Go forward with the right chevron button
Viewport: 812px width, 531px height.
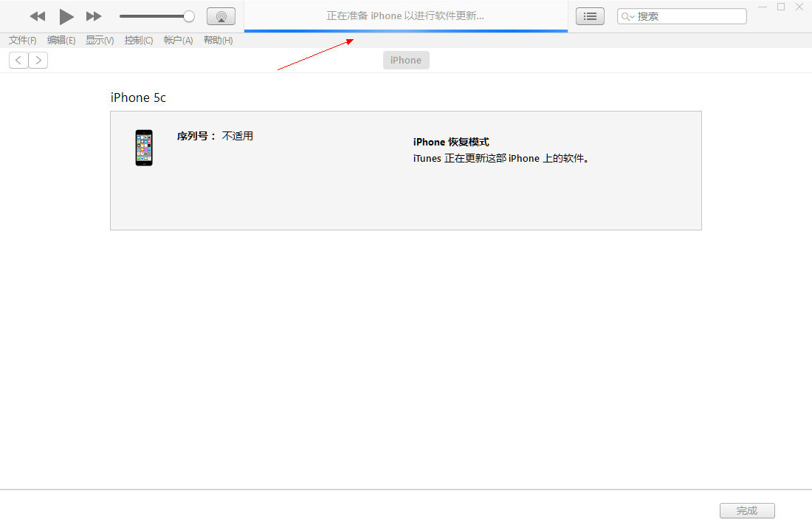(x=38, y=60)
